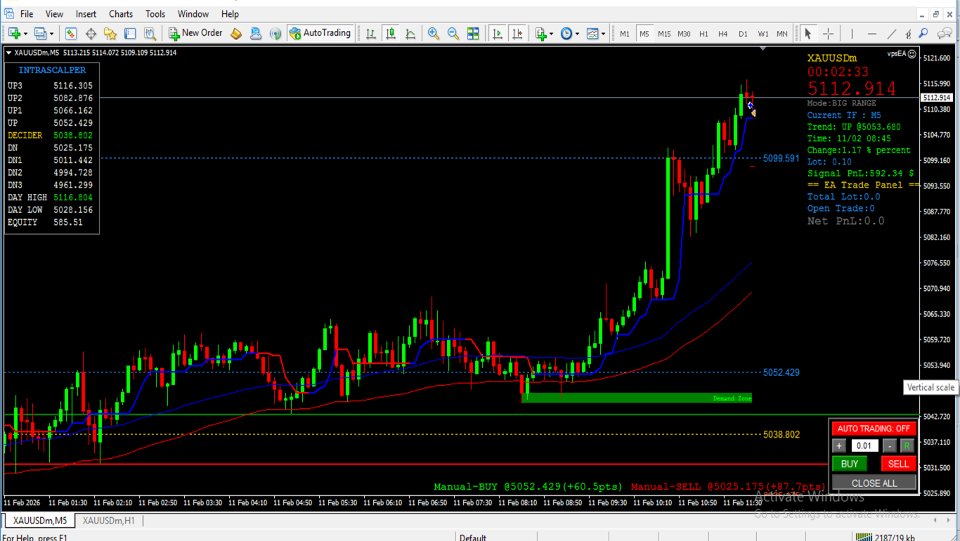
Task: Select the horizontal line tool
Action: click(x=872, y=33)
